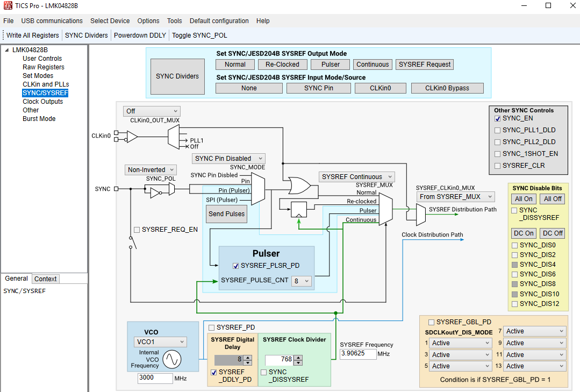
Task: Open USB communications menu
Action: tap(52, 21)
